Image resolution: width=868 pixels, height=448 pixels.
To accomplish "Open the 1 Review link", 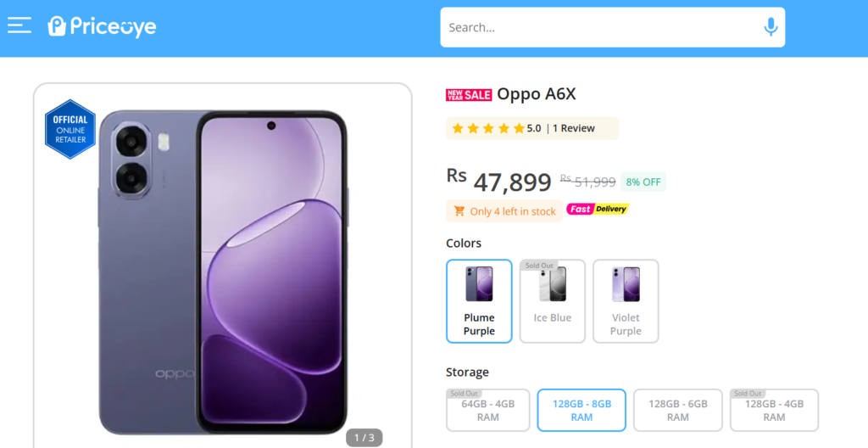I will 574,129.
